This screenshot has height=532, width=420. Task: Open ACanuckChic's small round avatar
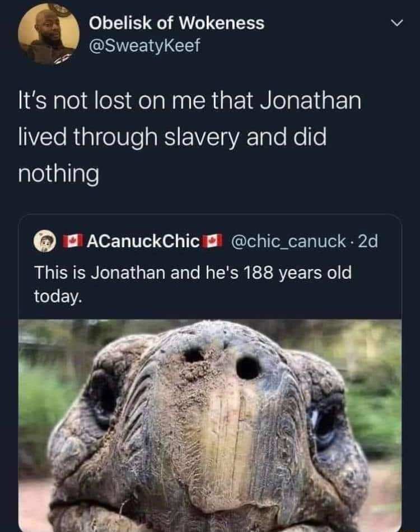tap(44, 241)
